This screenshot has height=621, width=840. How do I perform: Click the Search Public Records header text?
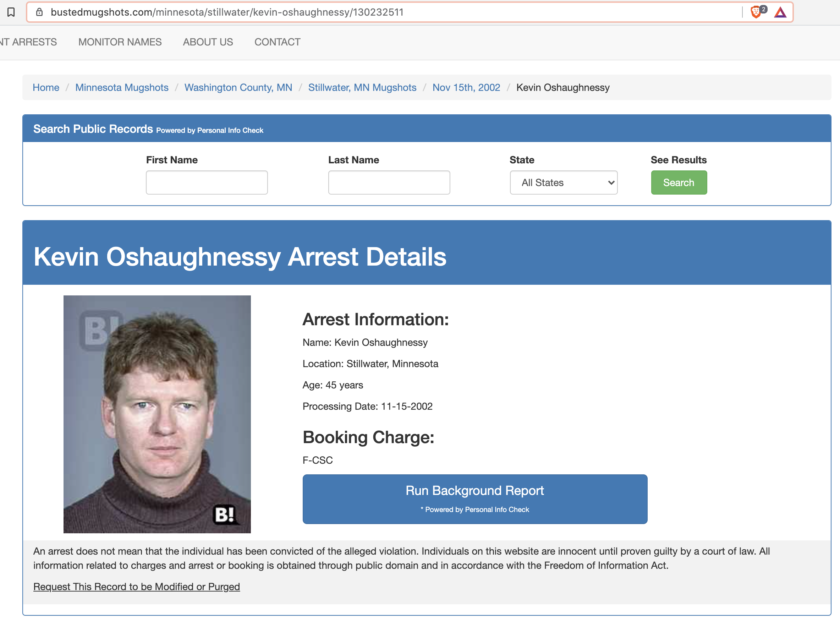93,129
